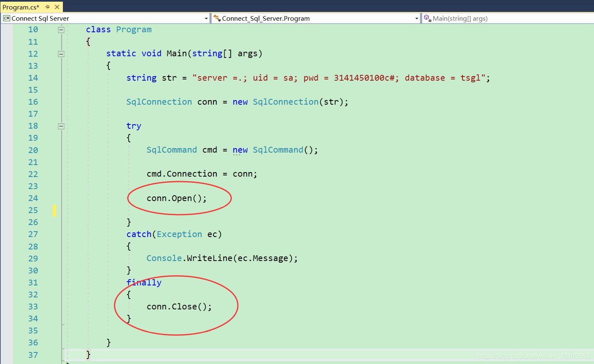Click the 'finally' keyword on line 31
This screenshot has height=364, width=594.
pyautogui.click(x=144, y=283)
